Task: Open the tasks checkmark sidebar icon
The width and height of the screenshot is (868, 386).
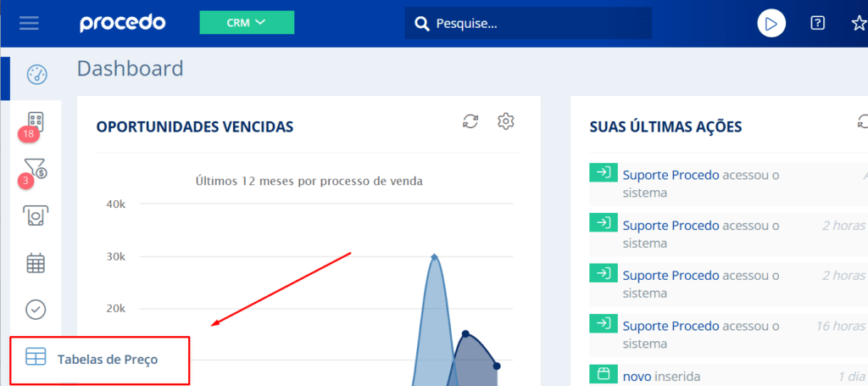Action: coord(36,310)
